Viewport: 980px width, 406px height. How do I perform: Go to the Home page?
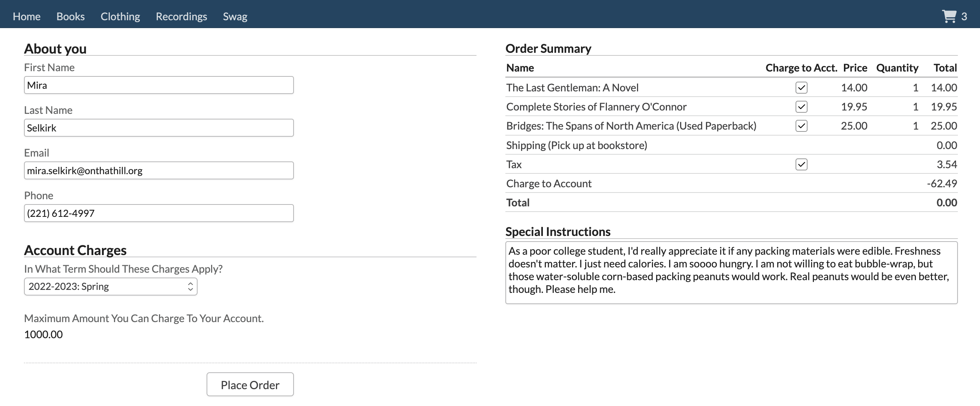click(x=27, y=16)
